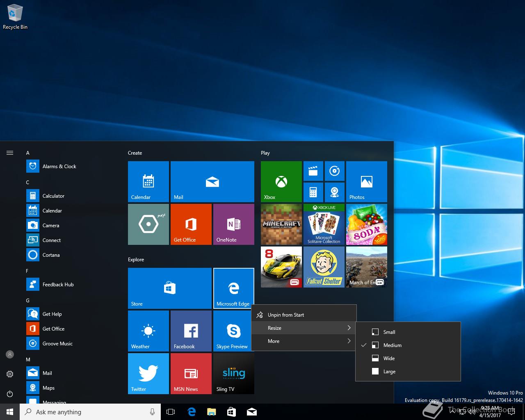Open Maps from app list
Image resolution: width=525 pixels, height=420 pixels.
click(x=72, y=388)
